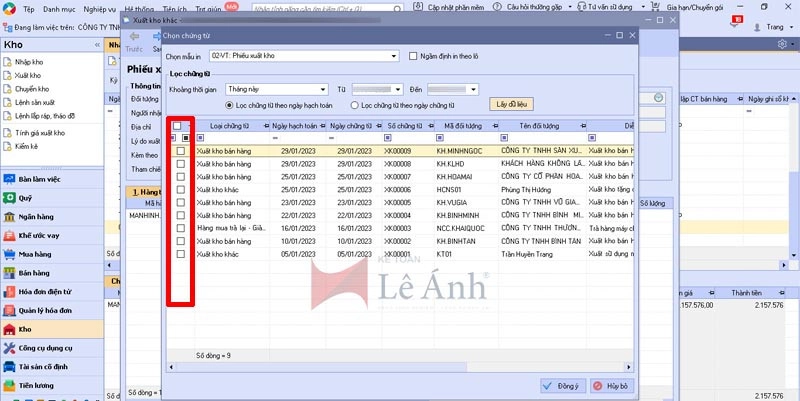Open Bán hàng module in sidebar
The height and width of the screenshot is (401, 800).
33,272
